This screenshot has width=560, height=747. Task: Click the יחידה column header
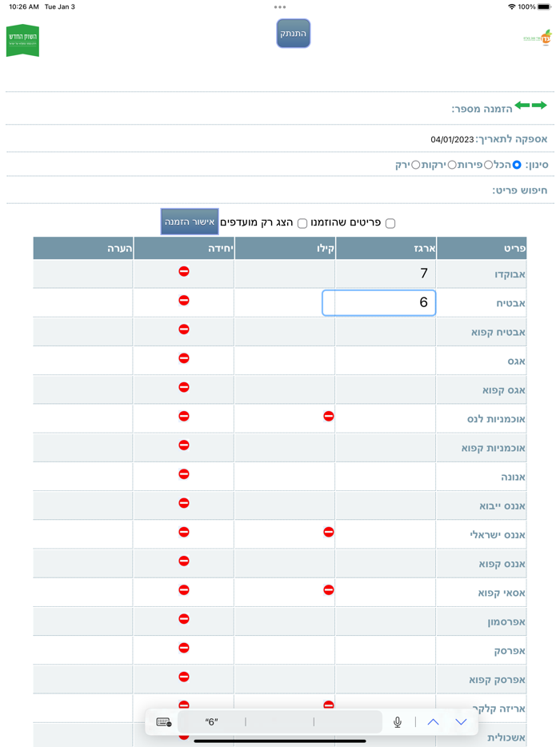pyautogui.click(x=184, y=248)
